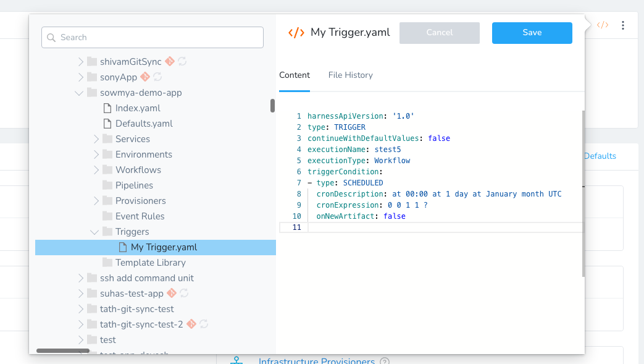
Task: Click the 'SCHEDULED' type value in editor
Action: (363, 182)
